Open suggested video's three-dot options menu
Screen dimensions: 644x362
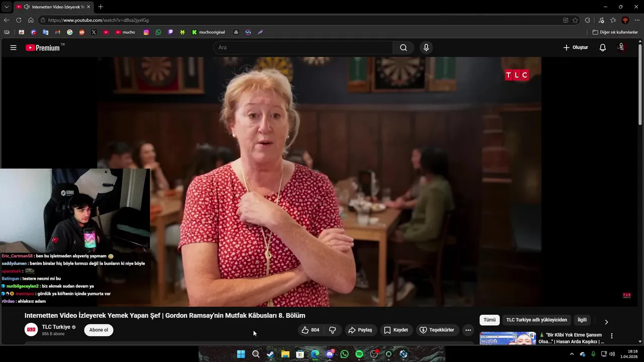pos(612,336)
